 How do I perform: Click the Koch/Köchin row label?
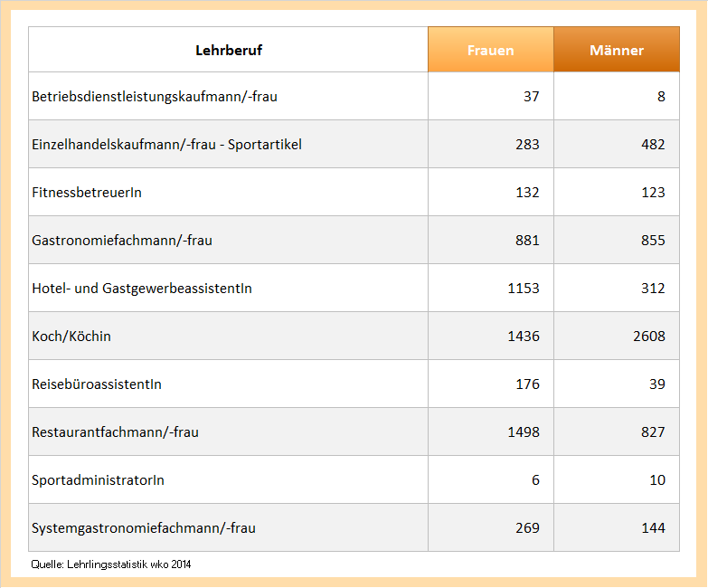(x=71, y=336)
